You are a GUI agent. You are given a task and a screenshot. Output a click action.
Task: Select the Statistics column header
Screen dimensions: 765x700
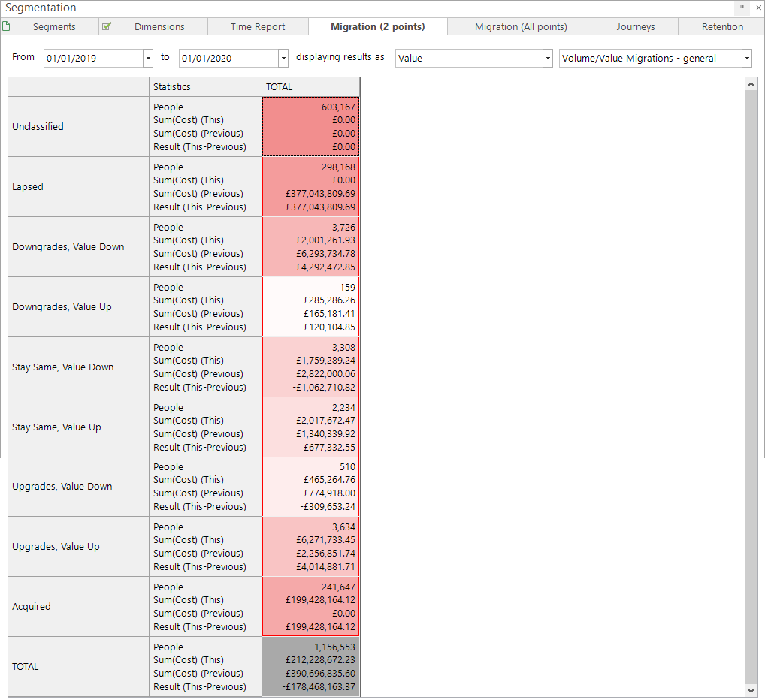pyautogui.click(x=205, y=87)
